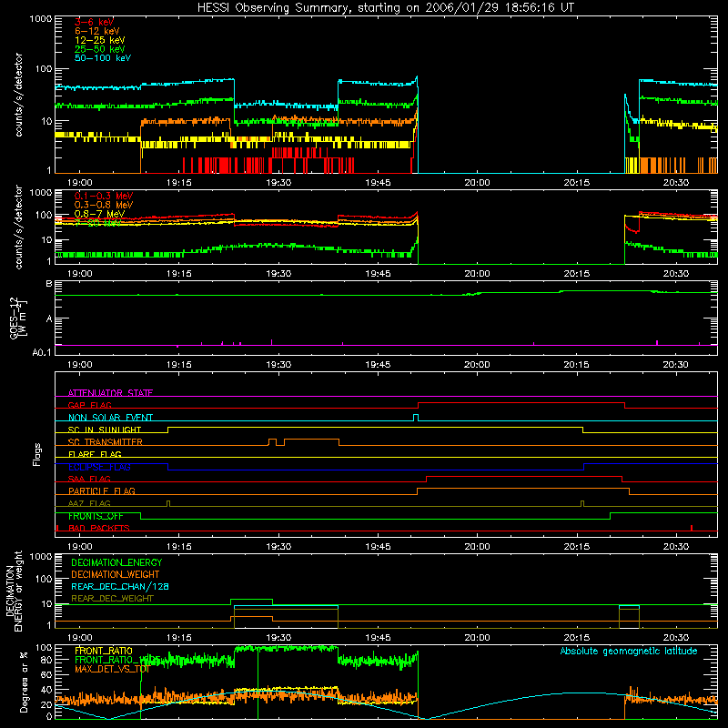The image size is (728, 728).
Task: Click the REAR_DEC_WEIGHT legend label
Action: coord(112,599)
